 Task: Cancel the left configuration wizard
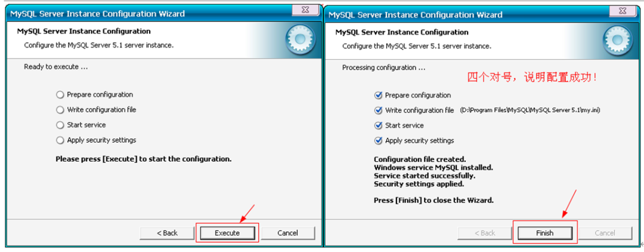click(287, 233)
